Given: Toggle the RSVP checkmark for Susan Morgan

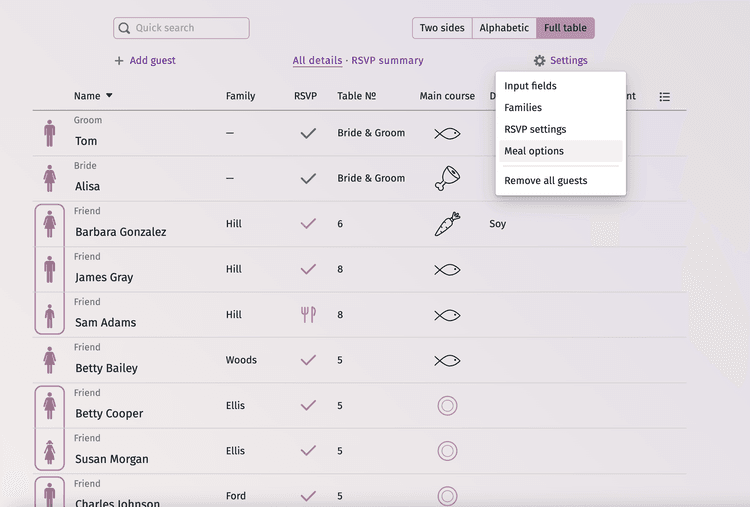Looking at the screenshot, I should coord(308,451).
